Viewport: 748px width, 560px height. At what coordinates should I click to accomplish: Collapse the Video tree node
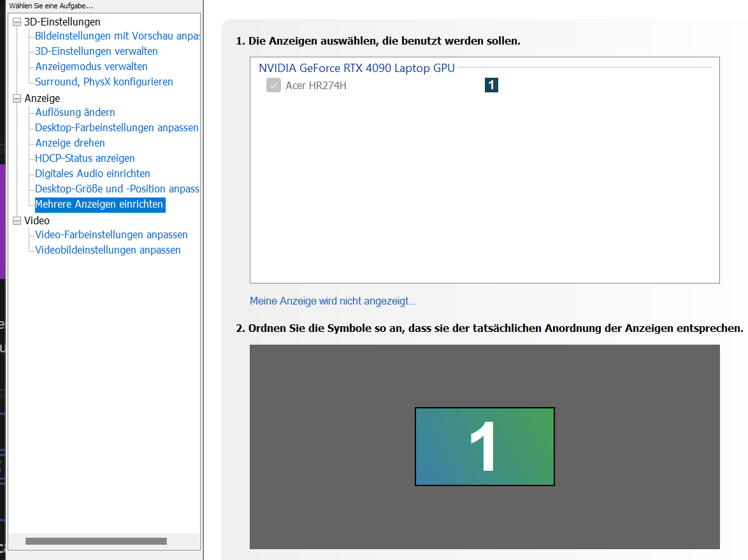pos(16,220)
